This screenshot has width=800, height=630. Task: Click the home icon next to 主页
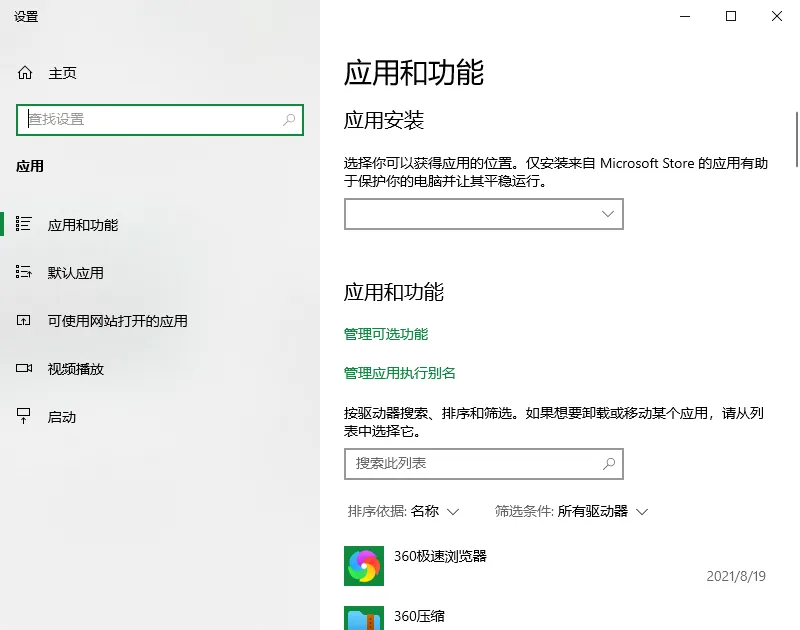coord(23,73)
